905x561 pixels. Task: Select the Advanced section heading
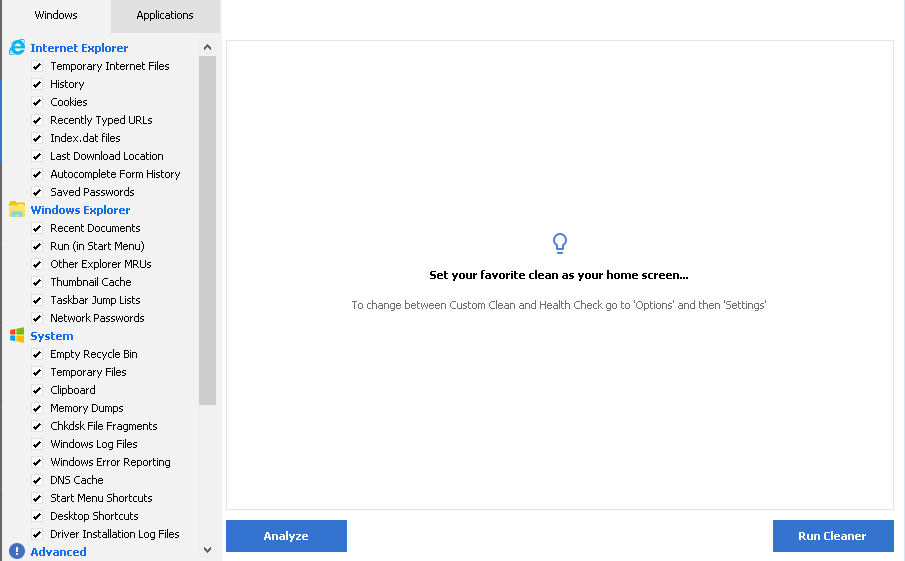(x=58, y=552)
